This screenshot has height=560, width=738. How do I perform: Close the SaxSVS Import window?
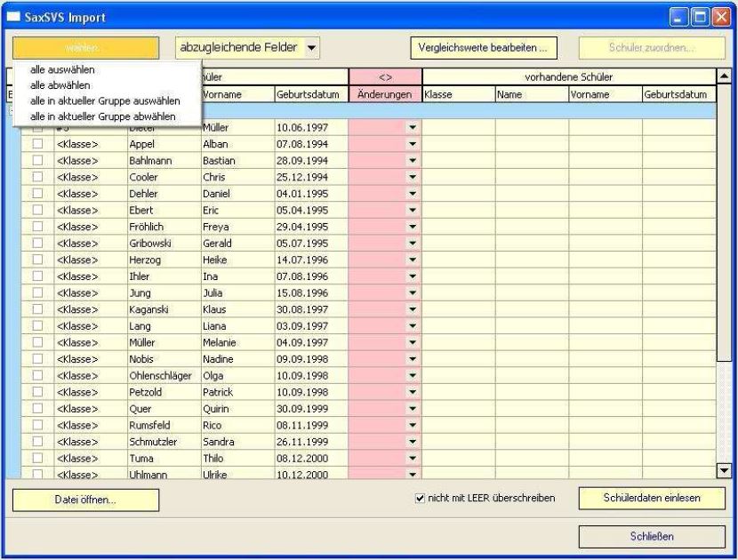pos(720,18)
